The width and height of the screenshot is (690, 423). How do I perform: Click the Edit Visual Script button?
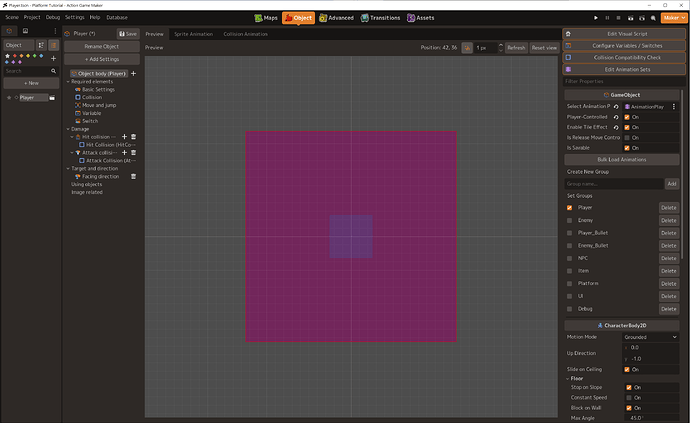click(624, 34)
